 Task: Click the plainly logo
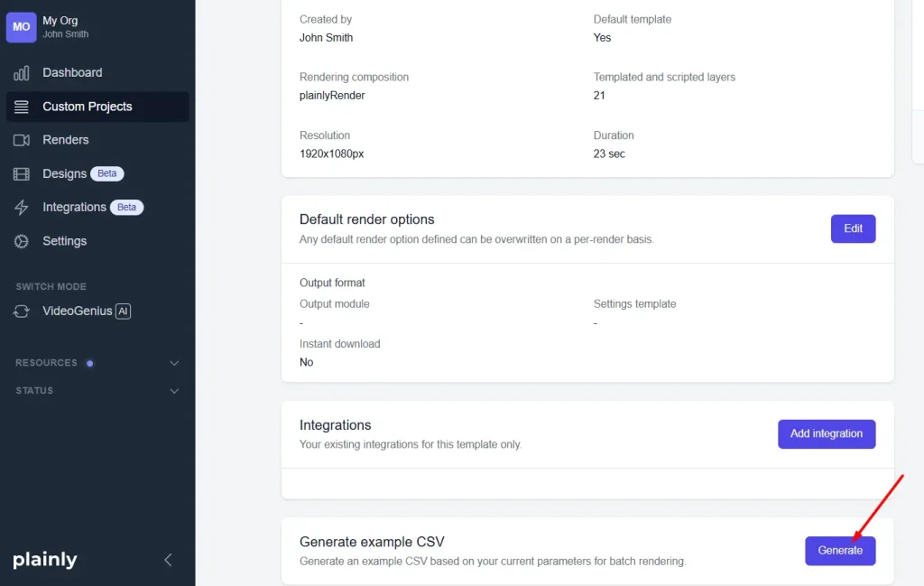(x=45, y=560)
